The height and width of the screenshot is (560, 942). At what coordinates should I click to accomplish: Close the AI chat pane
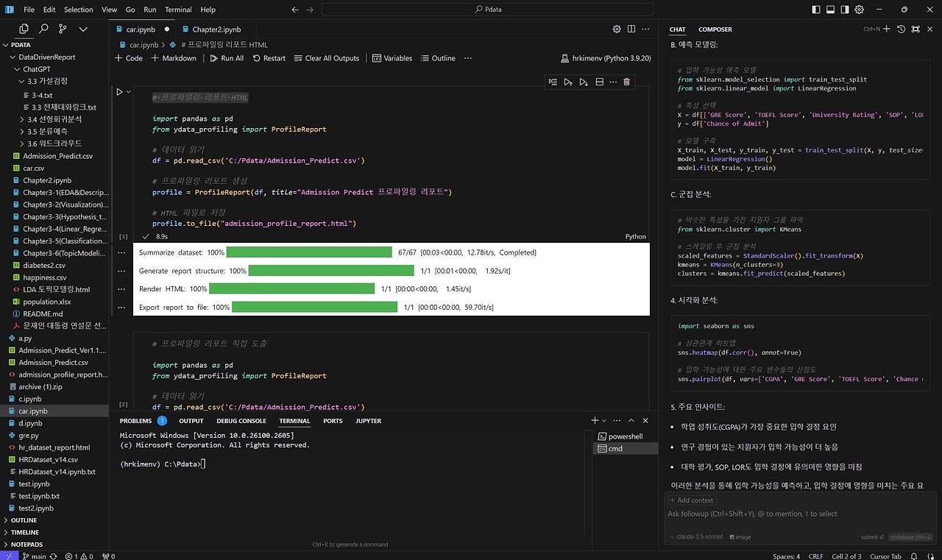[930, 29]
